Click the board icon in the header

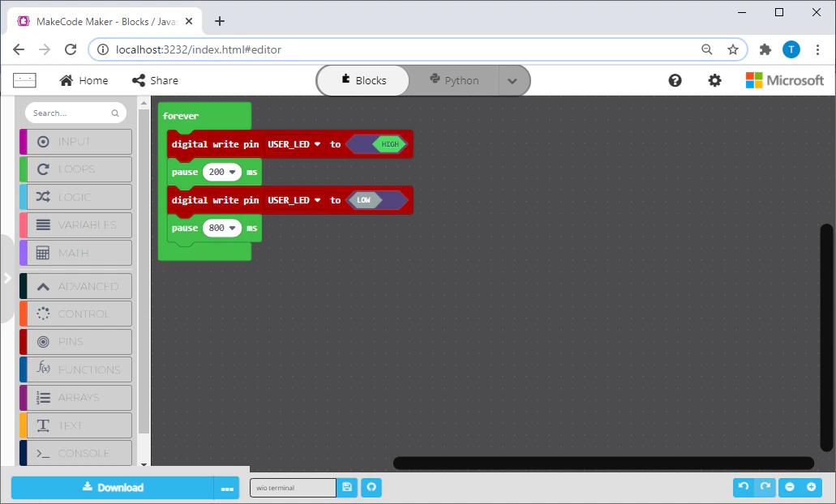(x=24, y=80)
